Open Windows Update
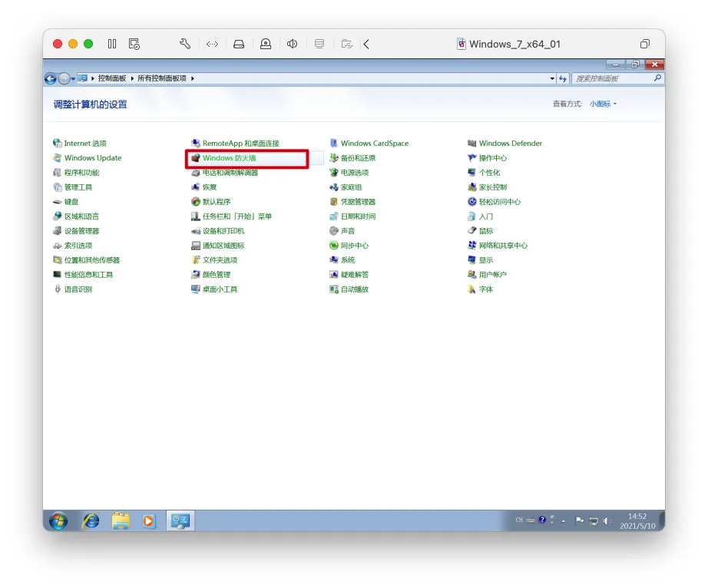This screenshot has height=588, width=708. (x=87, y=158)
